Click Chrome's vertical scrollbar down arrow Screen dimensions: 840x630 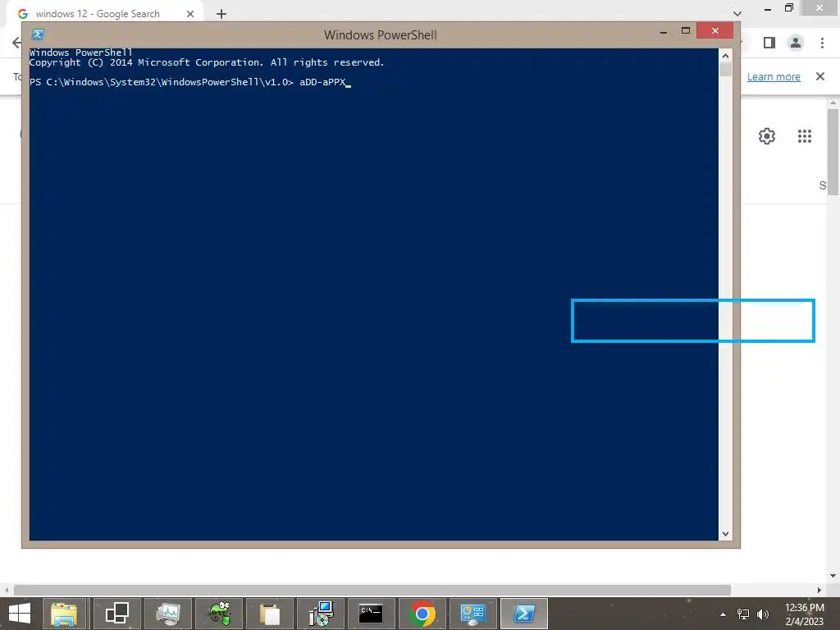(833, 576)
